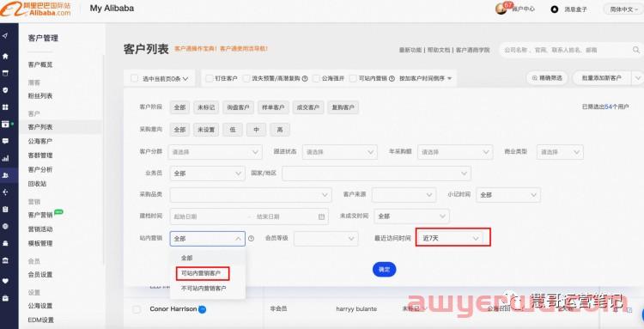Open the 跟进状态 dropdown

[x=340, y=152]
